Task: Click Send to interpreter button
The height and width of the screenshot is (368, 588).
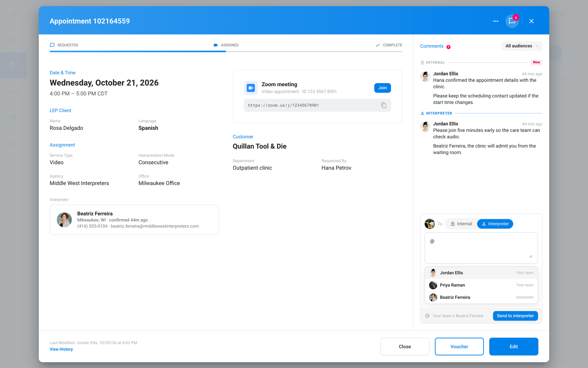Action: click(x=515, y=316)
